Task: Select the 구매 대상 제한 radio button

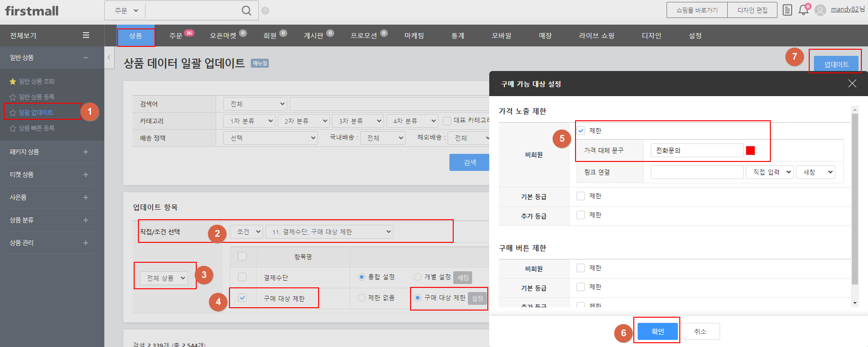Action: tap(418, 298)
